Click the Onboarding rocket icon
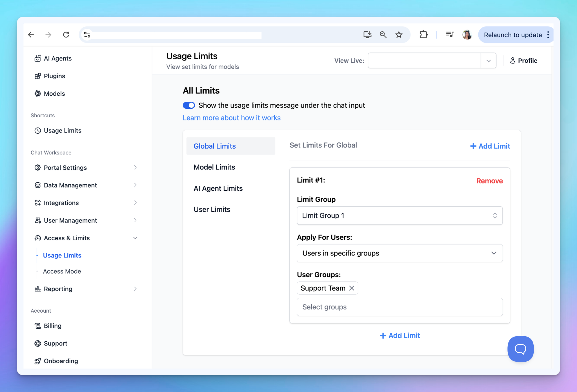The width and height of the screenshot is (577, 392). point(37,361)
